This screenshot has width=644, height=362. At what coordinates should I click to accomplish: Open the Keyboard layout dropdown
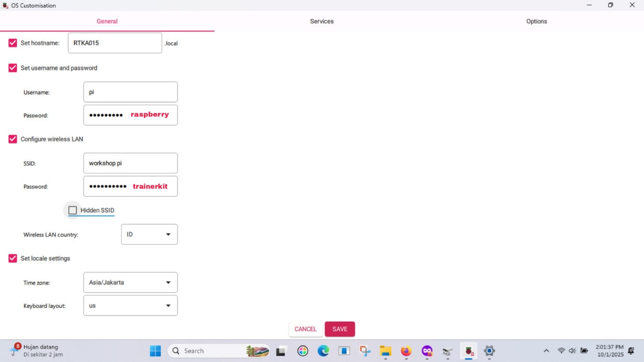[x=130, y=306]
